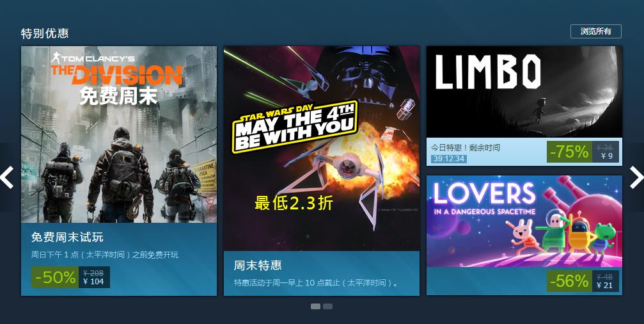Click the left carousel arrow
The height and width of the screenshot is (324, 644).
[6, 177]
